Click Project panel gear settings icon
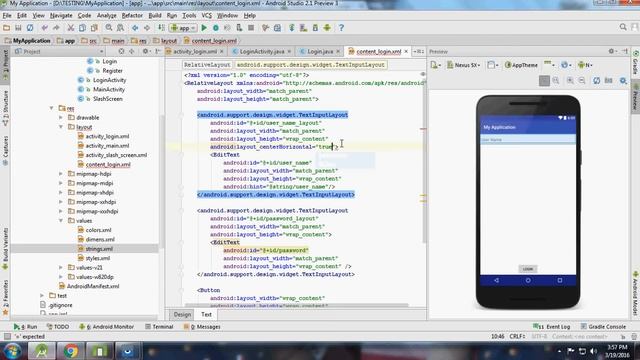This screenshot has width=640, height=360. [x=146, y=51]
